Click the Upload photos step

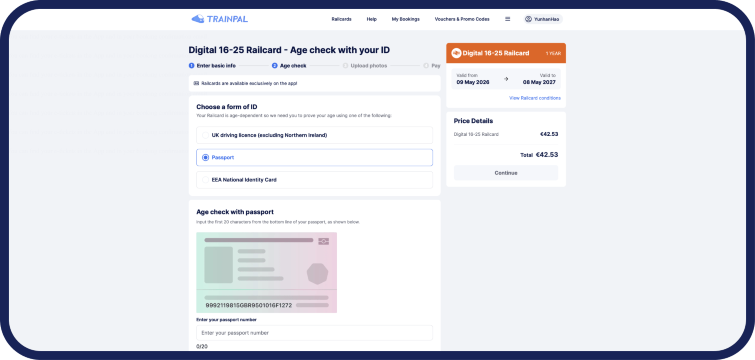365,65
